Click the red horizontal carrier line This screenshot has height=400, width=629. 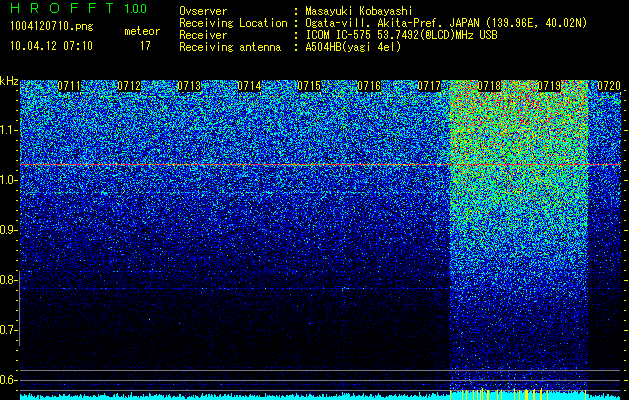321,164
